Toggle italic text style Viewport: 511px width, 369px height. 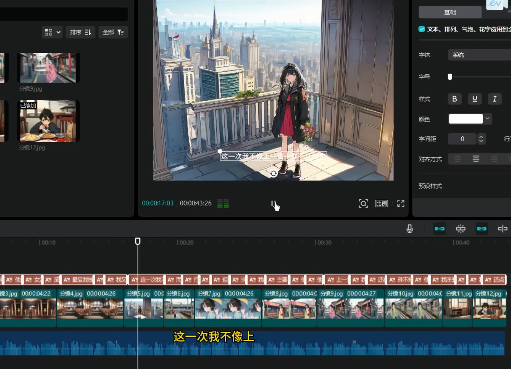coord(495,99)
